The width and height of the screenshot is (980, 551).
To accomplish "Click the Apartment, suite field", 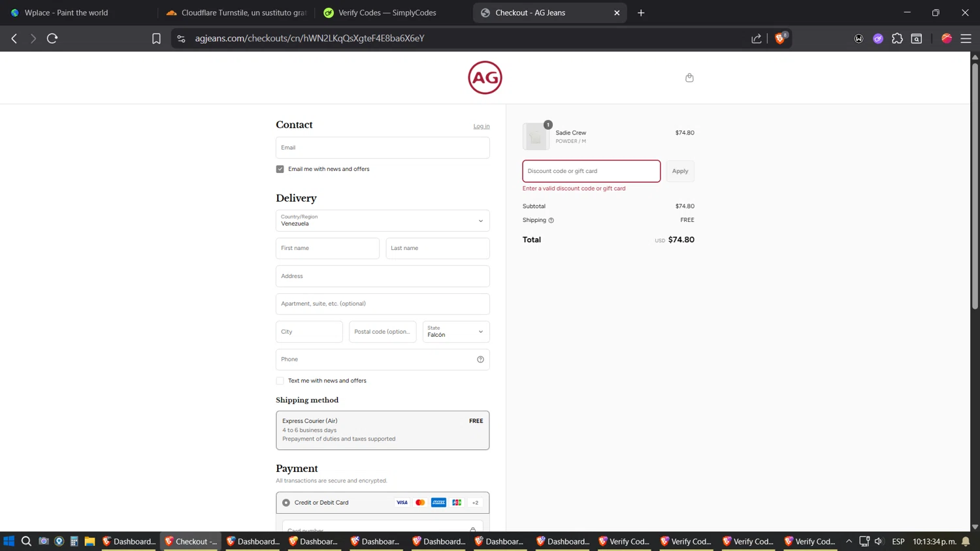I will pyautogui.click(x=382, y=304).
